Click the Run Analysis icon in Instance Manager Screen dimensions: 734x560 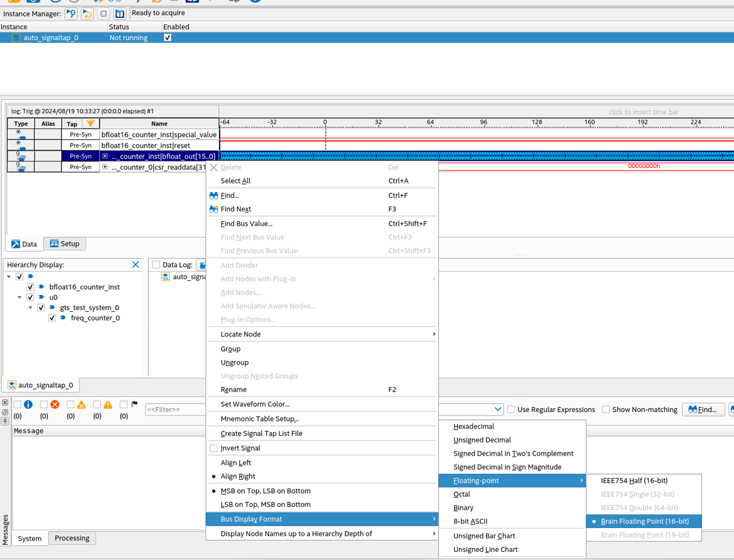pyautogui.click(x=71, y=14)
